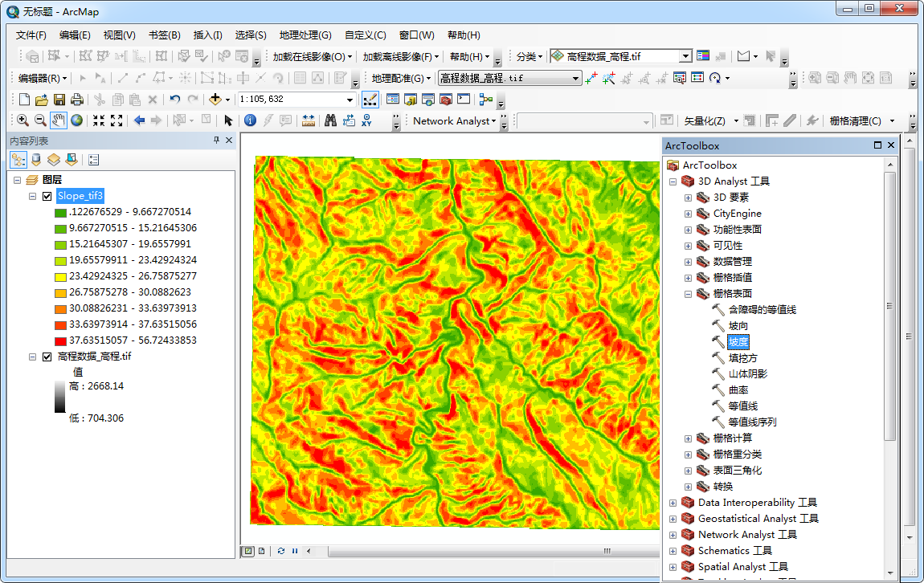Screen dimensions: 924x583
Task: Click the Select Elements arrow tool
Action: tap(228, 120)
